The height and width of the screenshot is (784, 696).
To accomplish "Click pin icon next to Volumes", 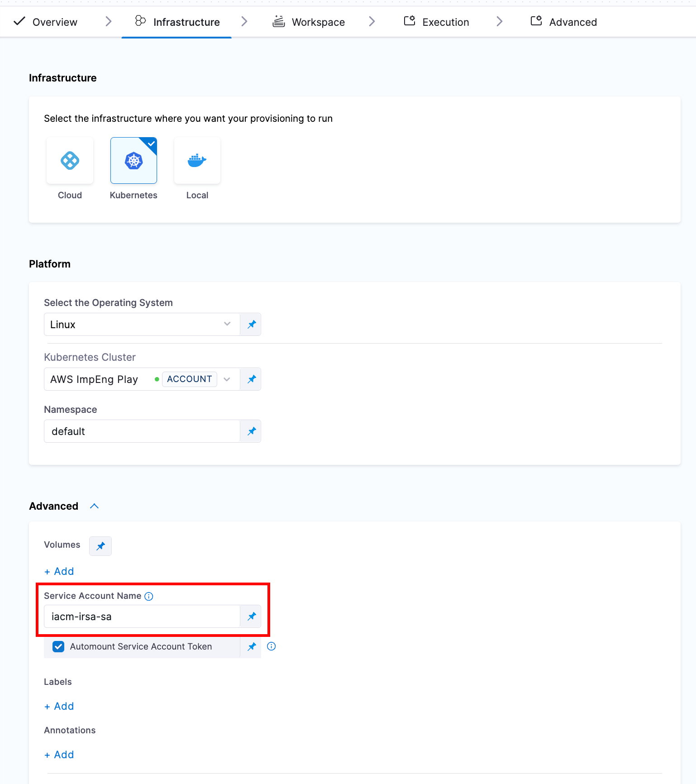I will coord(100,546).
